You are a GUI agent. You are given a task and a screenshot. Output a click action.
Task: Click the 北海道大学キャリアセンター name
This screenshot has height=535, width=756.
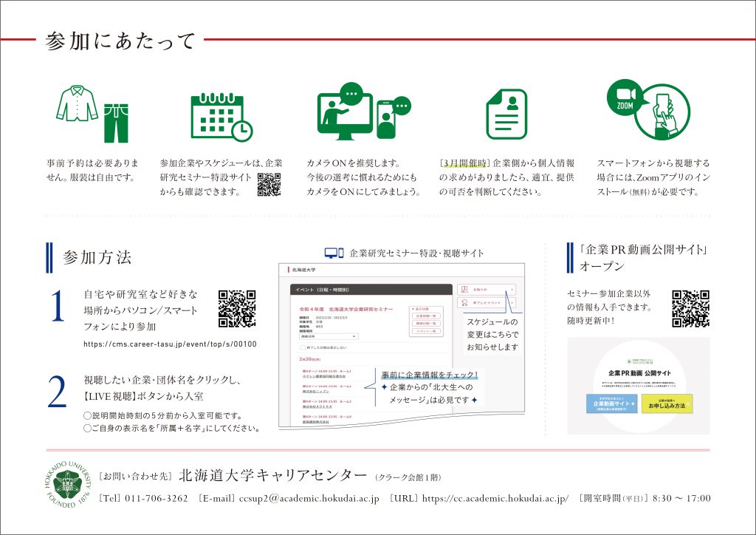pos(273,476)
